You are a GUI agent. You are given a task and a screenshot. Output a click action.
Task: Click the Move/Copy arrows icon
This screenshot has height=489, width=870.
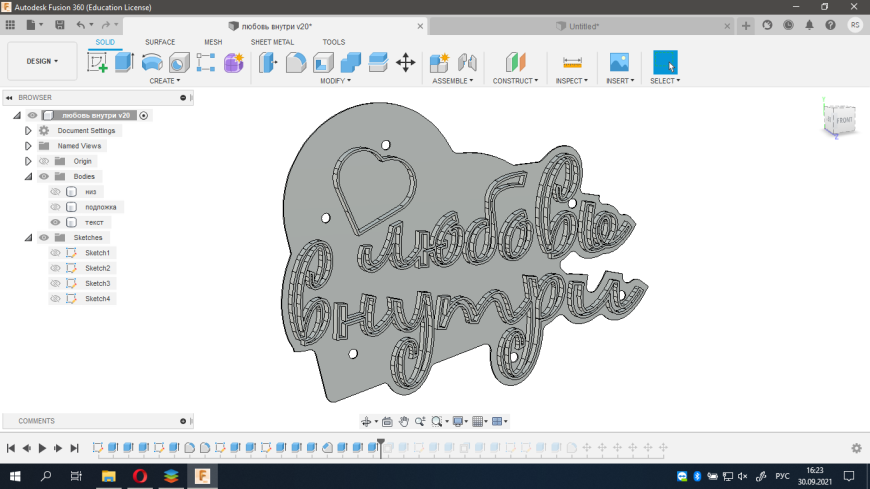(x=405, y=63)
